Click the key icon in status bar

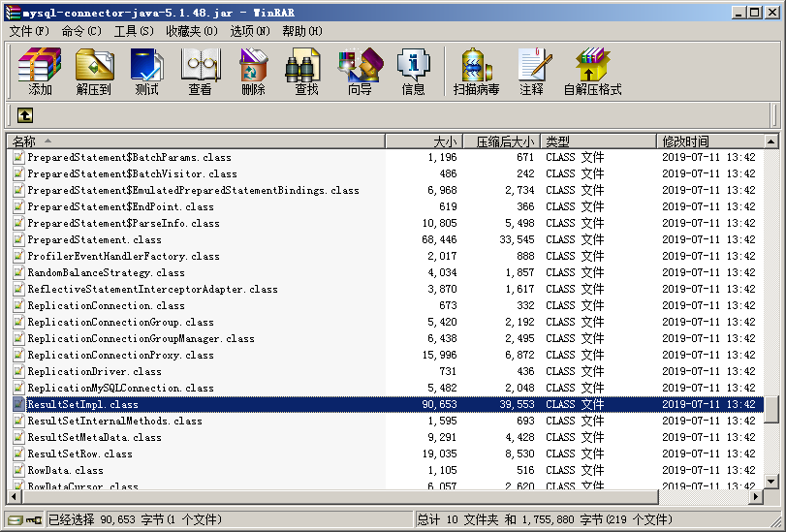pos(34,520)
